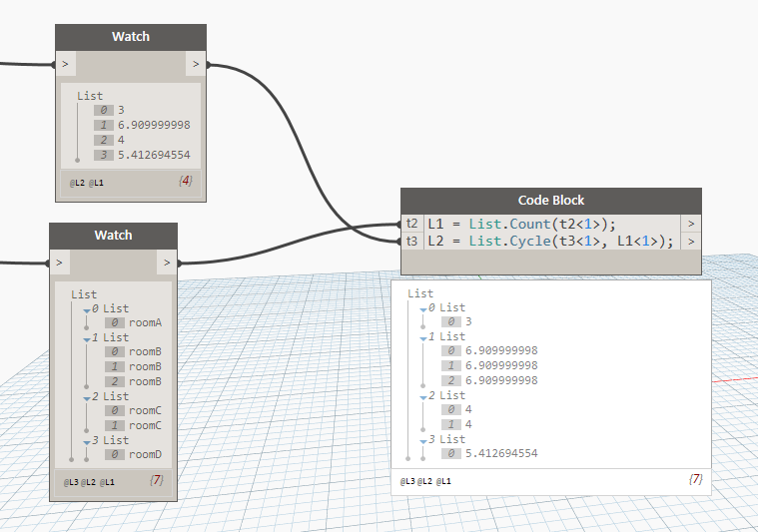Click the L1 output port on Code Block
Image resolution: width=758 pixels, height=532 pixels.
click(x=690, y=224)
